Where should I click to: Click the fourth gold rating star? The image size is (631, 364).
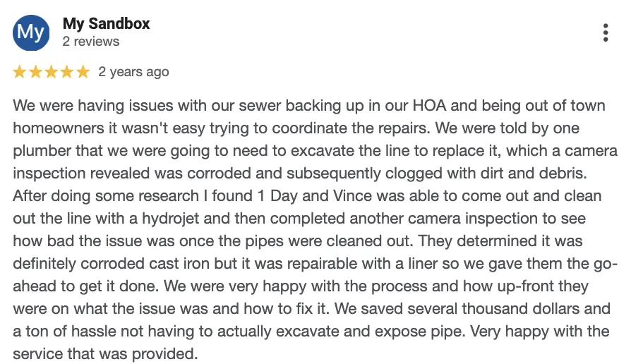[x=67, y=72]
